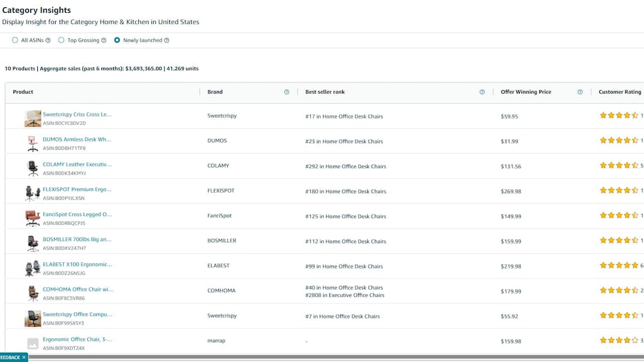Click #7 in Home Office Desk Chairs
The image size is (644, 362).
pyautogui.click(x=343, y=316)
